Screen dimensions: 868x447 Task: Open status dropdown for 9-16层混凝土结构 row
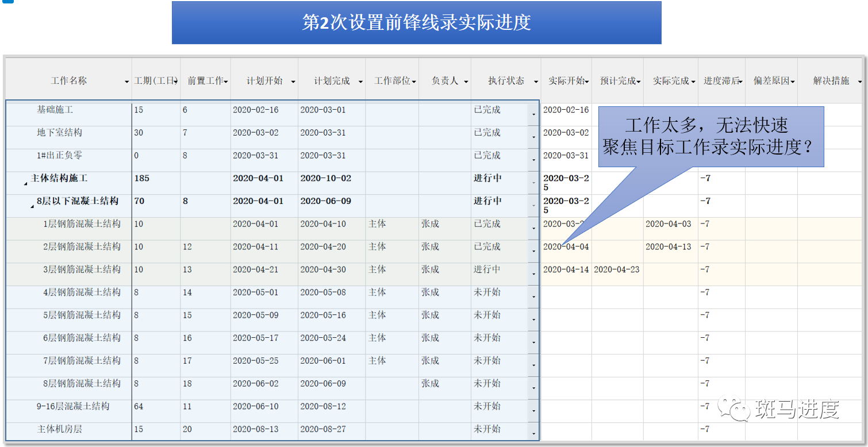pos(533,411)
